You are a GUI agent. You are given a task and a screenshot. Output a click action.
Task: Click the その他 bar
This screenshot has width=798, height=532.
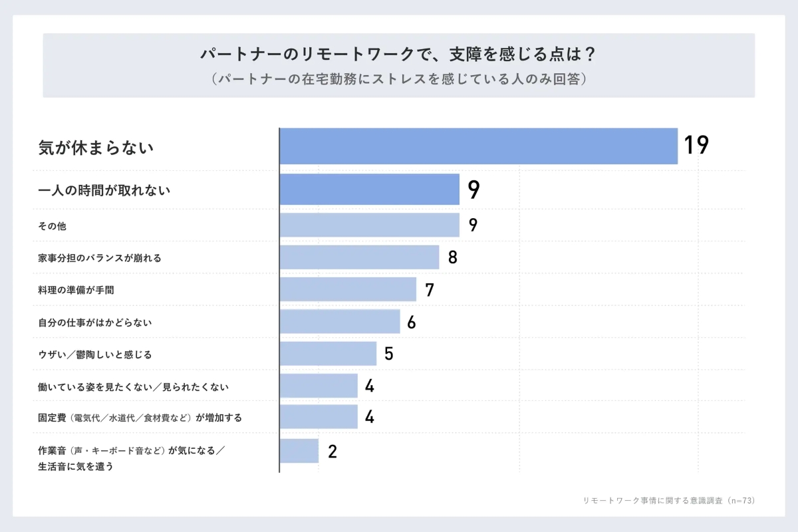click(369, 225)
